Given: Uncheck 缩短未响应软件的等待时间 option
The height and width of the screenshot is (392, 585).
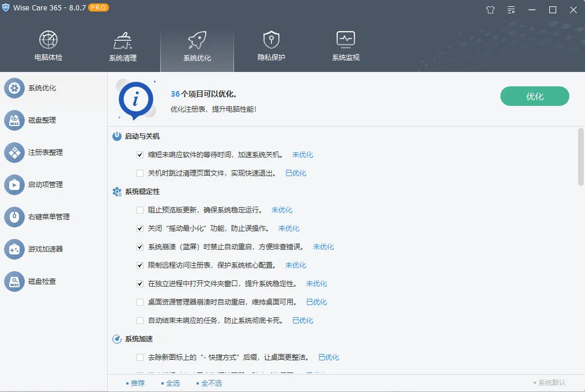Looking at the screenshot, I should point(140,155).
